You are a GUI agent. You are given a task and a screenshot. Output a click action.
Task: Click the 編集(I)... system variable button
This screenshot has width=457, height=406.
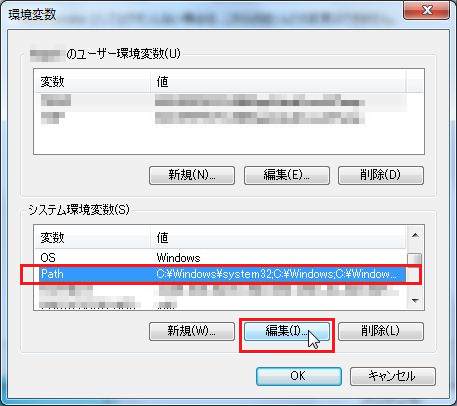coord(287,331)
